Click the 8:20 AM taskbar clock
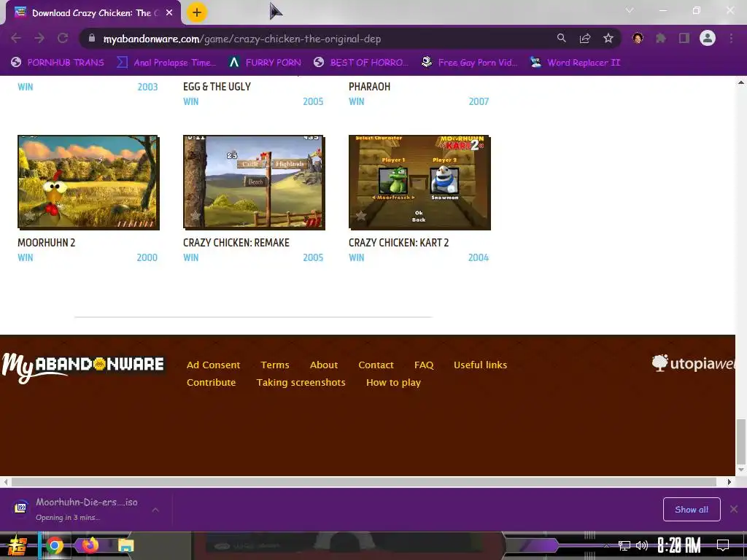 tap(679, 545)
